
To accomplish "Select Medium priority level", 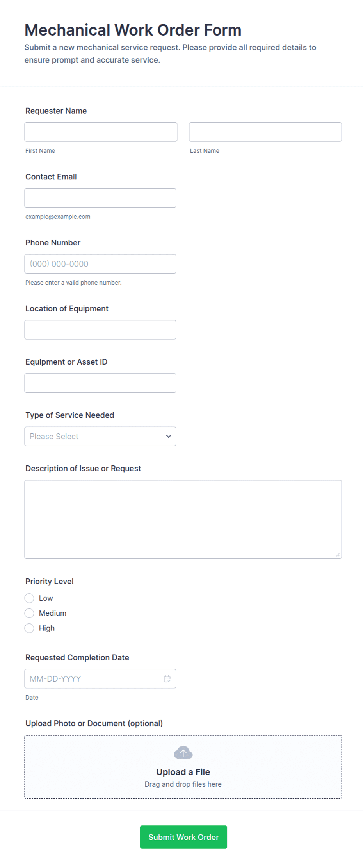I will click(x=29, y=613).
